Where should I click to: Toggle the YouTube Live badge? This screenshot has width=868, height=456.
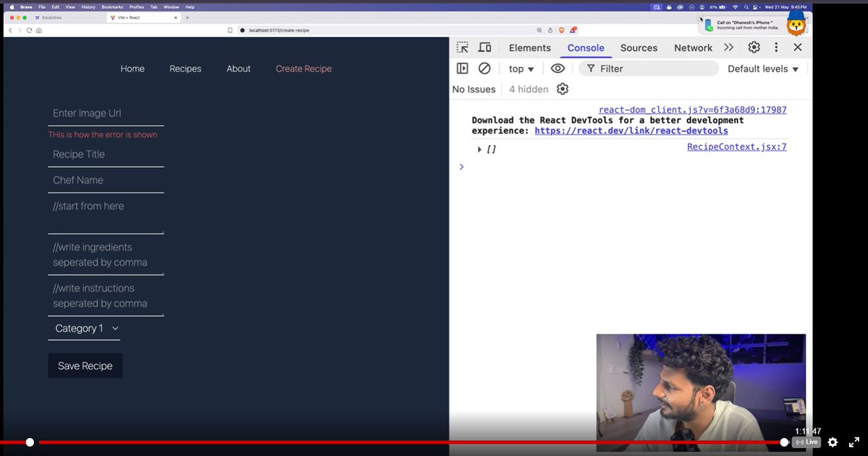806,442
